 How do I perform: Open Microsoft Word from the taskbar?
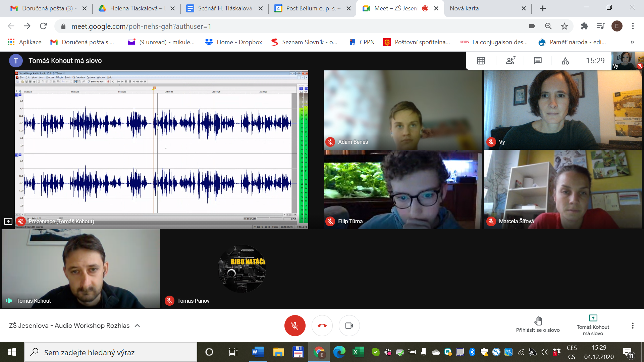[x=258, y=352]
